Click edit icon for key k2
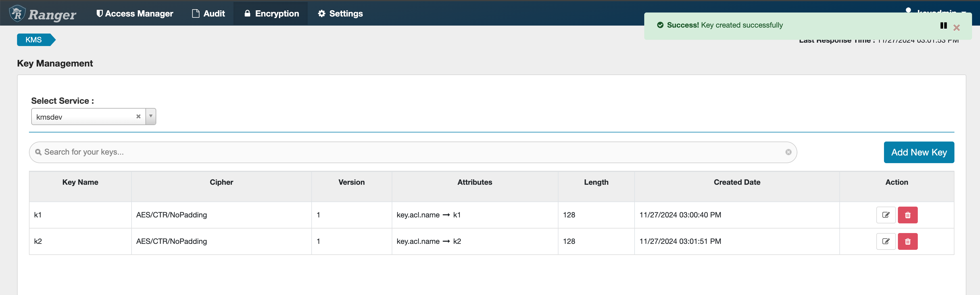This screenshot has width=980, height=295. click(x=885, y=241)
